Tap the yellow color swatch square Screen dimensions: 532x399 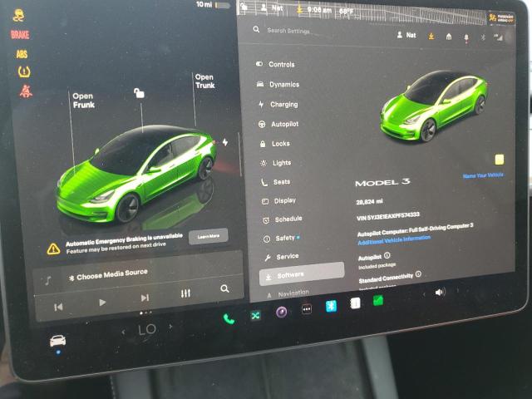499,160
